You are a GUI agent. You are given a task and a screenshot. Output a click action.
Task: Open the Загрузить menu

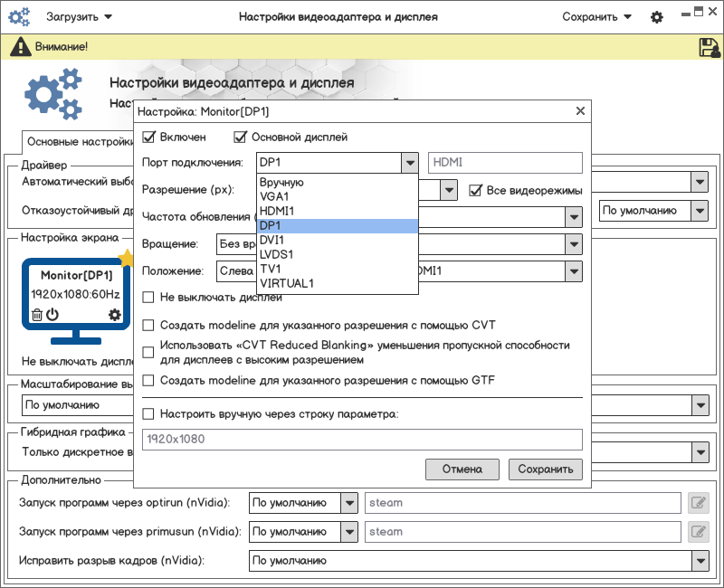(x=80, y=17)
